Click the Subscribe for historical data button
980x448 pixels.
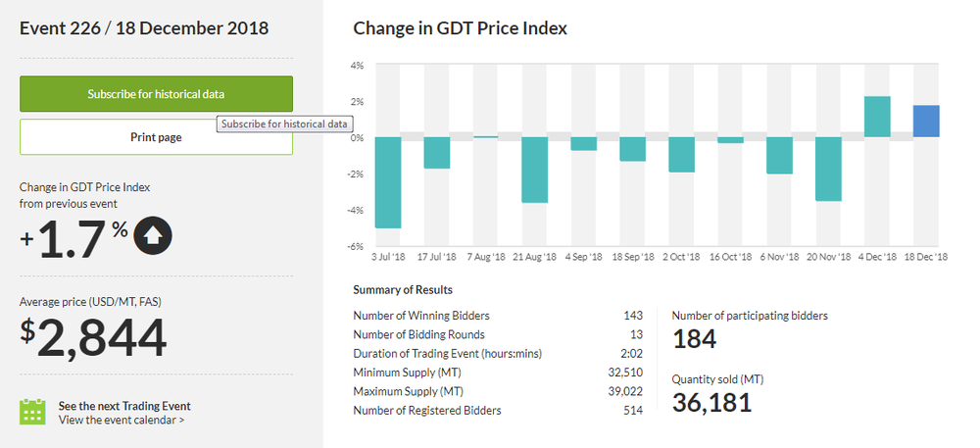[156, 94]
